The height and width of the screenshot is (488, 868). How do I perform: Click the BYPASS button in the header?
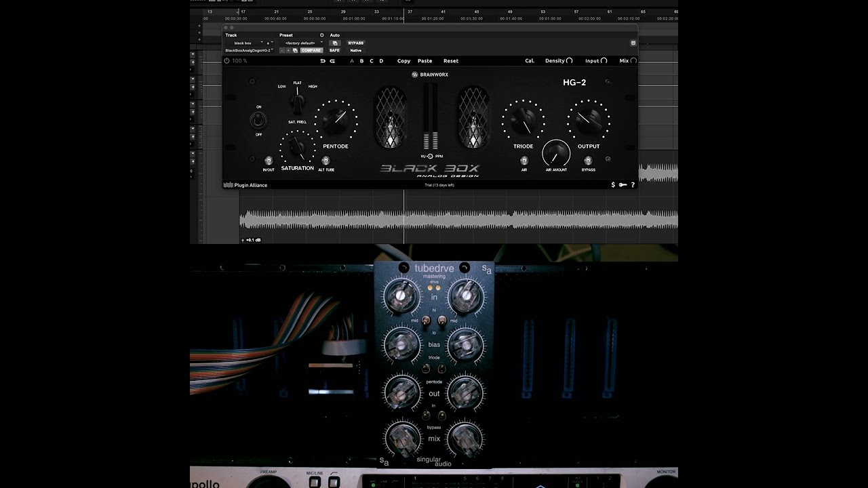[356, 43]
